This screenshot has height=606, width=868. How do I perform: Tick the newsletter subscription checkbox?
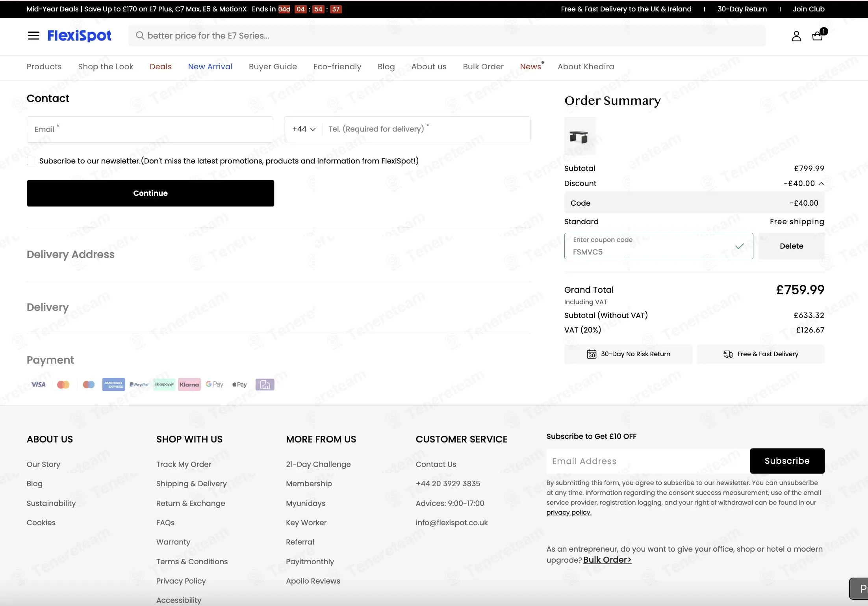click(31, 161)
